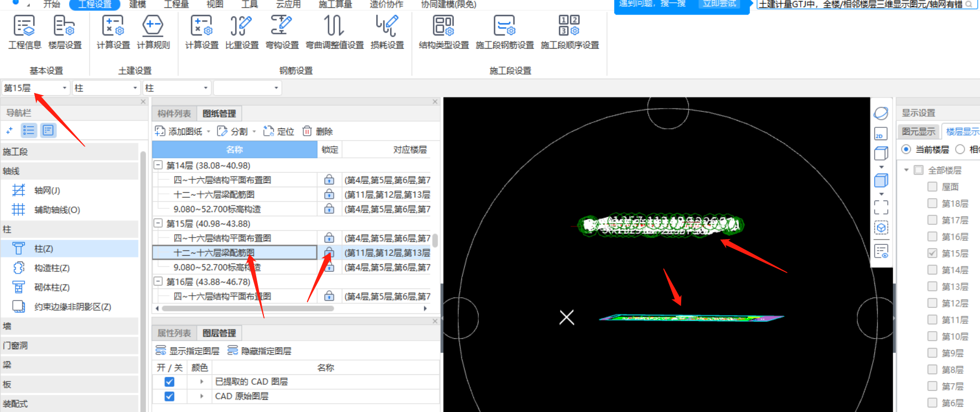Open the second 柱 component dropdown
The width and height of the screenshot is (980, 412).
[x=177, y=88]
